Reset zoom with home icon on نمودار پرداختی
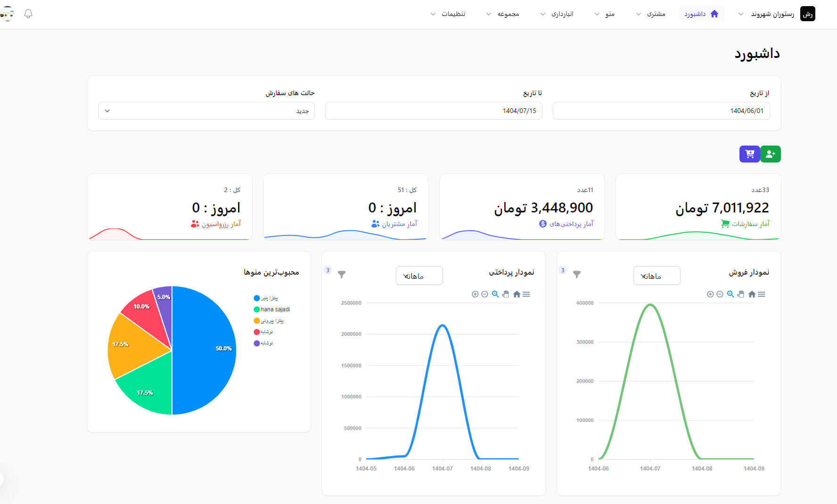This screenshot has height=504, width=837. click(517, 294)
